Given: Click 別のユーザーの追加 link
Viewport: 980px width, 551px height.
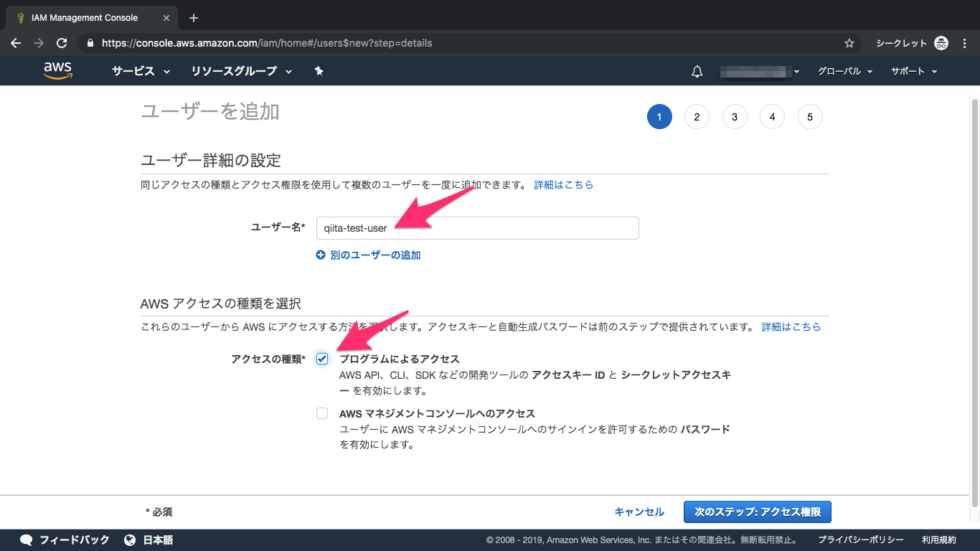Looking at the screenshot, I should (375, 255).
